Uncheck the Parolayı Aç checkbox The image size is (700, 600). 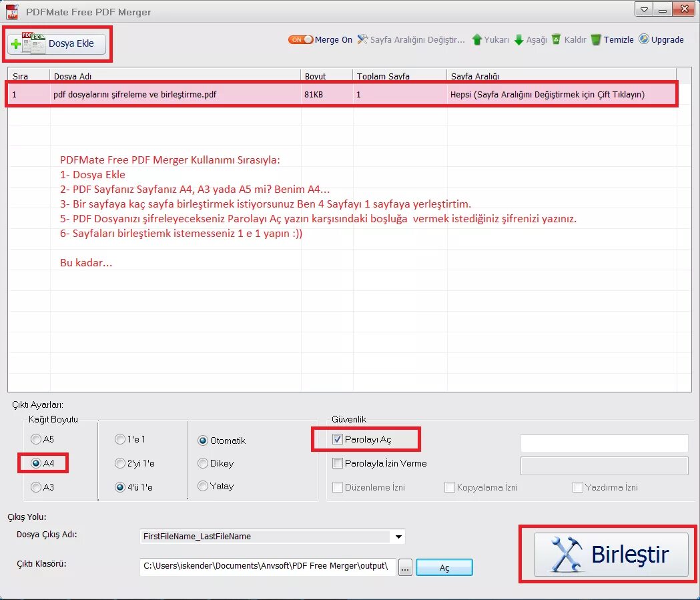tap(338, 439)
